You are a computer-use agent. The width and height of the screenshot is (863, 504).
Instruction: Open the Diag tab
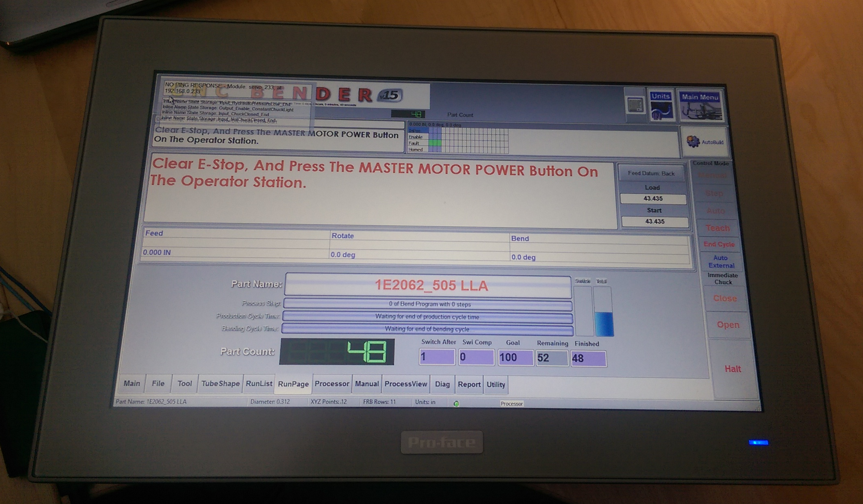tap(442, 384)
